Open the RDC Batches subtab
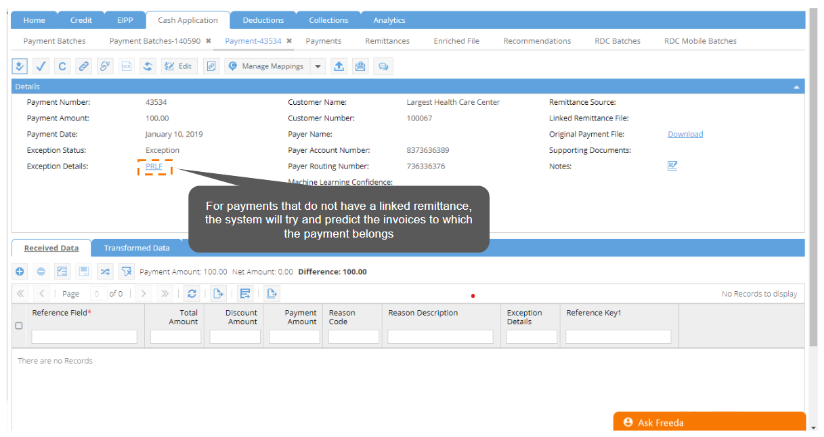This screenshot has width=824, height=437. pyautogui.click(x=617, y=41)
